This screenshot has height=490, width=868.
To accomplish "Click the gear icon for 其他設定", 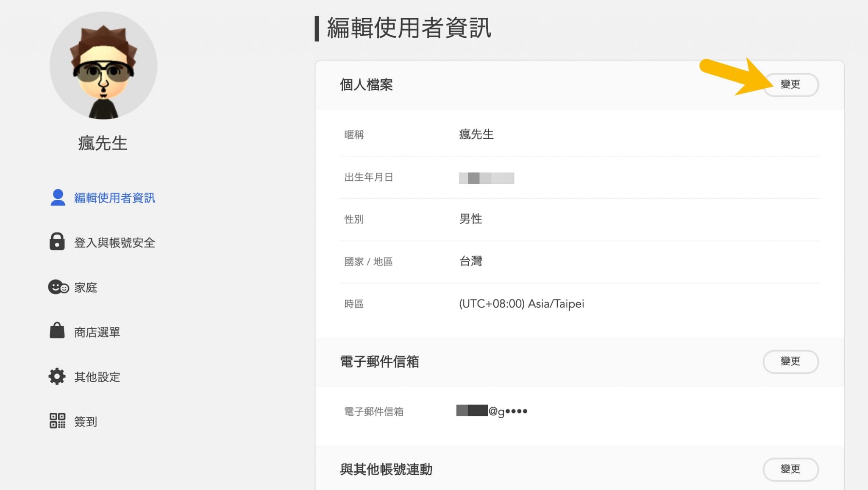I will (x=57, y=376).
